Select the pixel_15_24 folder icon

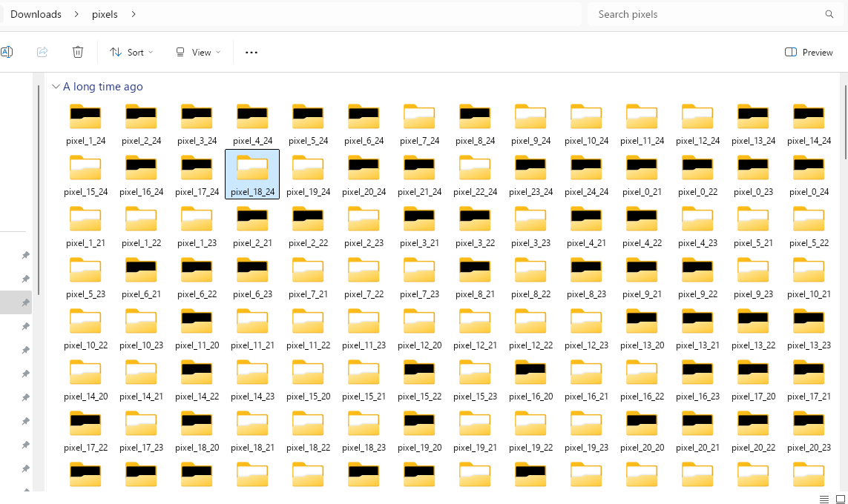(x=85, y=168)
